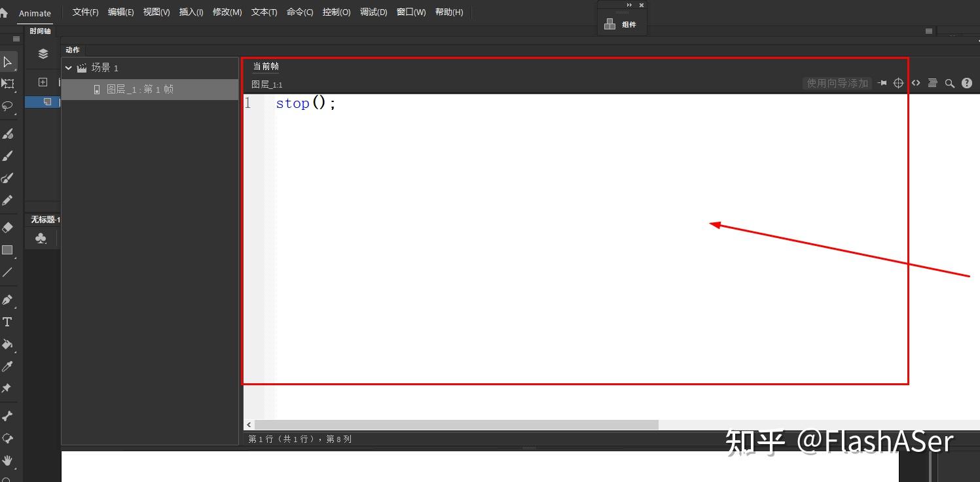This screenshot has width=980, height=482.
Task: Select the Asset Warp pin tool
Action: coord(7,388)
